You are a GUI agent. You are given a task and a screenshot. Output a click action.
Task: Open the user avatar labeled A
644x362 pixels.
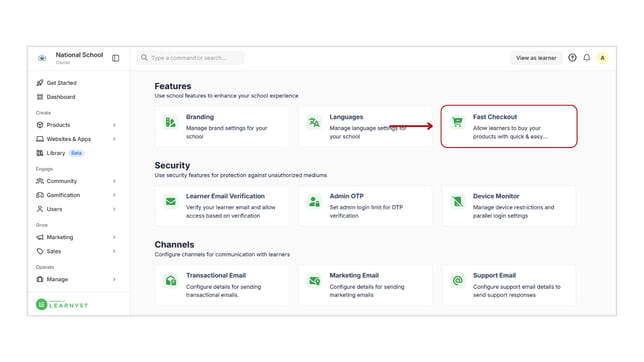coord(603,58)
